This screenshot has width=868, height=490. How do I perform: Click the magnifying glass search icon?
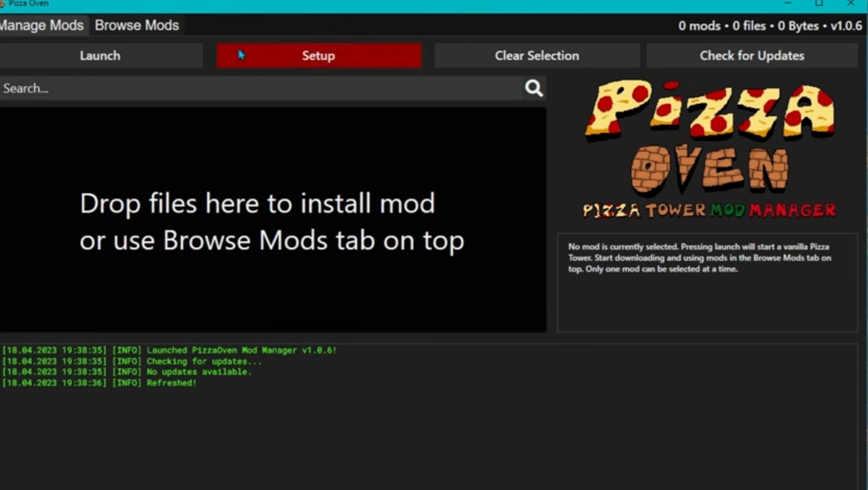pyautogui.click(x=534, y=88)
